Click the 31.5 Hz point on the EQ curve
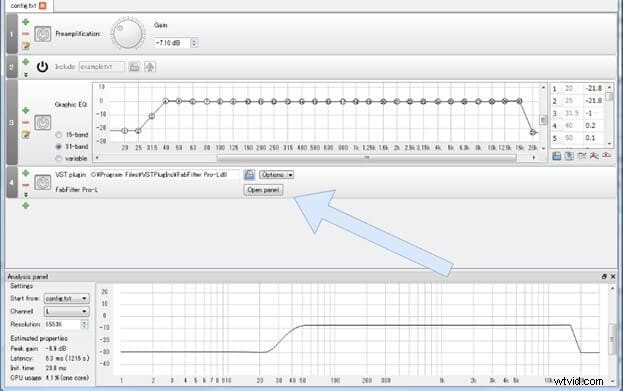 (152, 116)
